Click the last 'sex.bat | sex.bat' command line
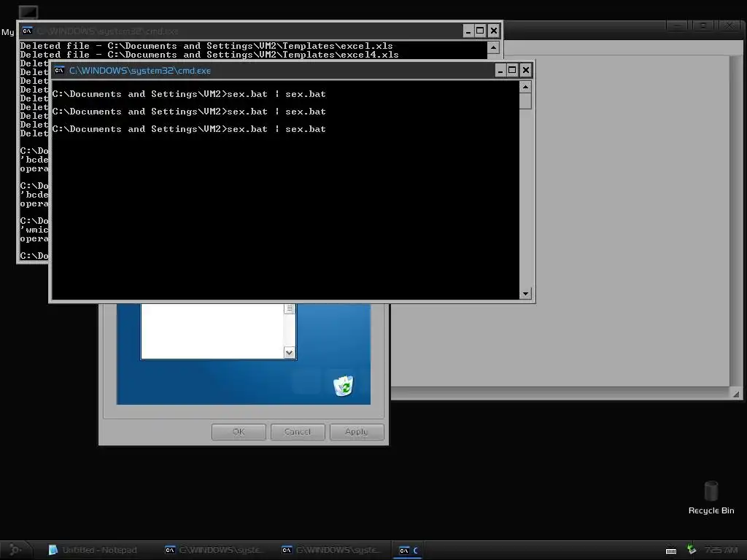Viewport: 747px width, 560px height. [189, 129]
